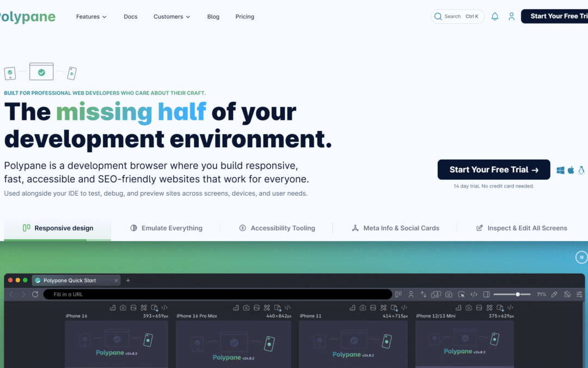Click the pencil edit icon in the app toolbar
Viewport: 588px width, 368px height.
coord(554,294)
